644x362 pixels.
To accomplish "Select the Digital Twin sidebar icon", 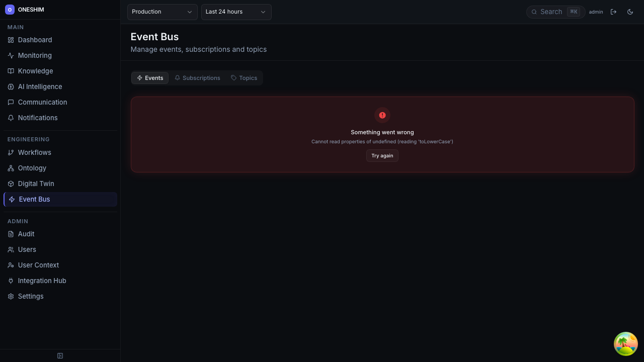I will pos(11,184).
